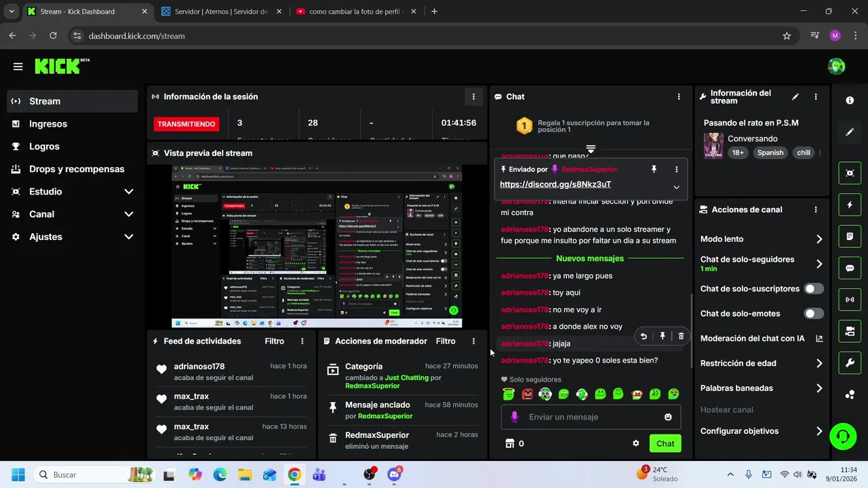Open Moderación del chat con IA
This screenshot has height=488, width=868.
[x=762, y=338]
